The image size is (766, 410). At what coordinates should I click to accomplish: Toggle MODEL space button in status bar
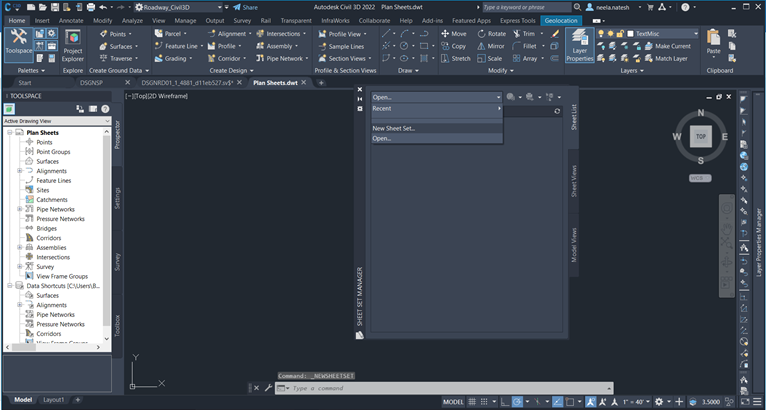point(453,402)
